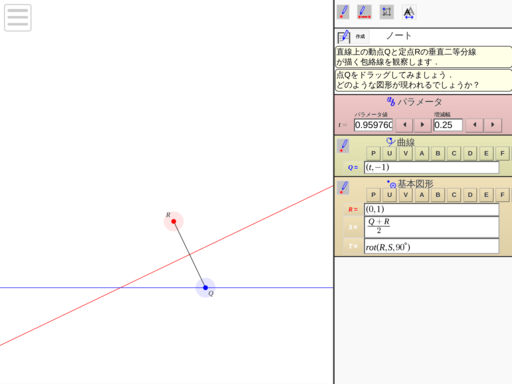Image resolution: width=512 pixels, height=384 pixels.
Task: Click the note about dragging point Q
Action: pos(423,80)
